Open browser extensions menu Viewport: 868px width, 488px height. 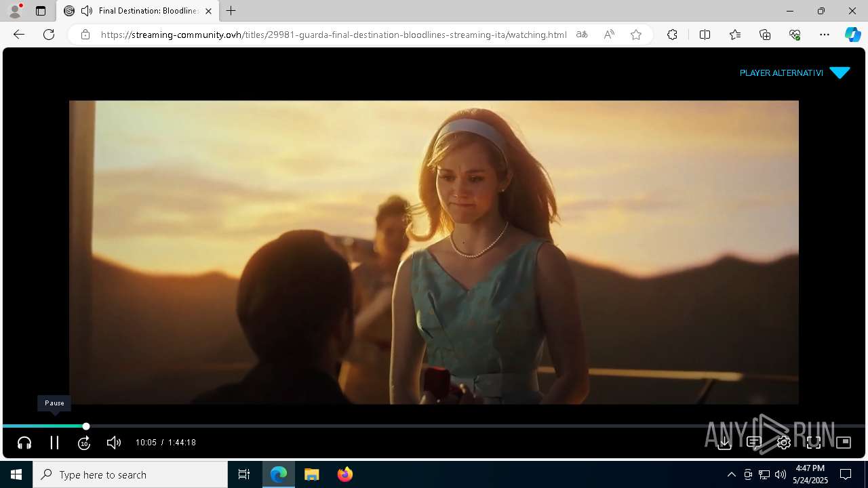pyautogui.click(x=672, y=35)
